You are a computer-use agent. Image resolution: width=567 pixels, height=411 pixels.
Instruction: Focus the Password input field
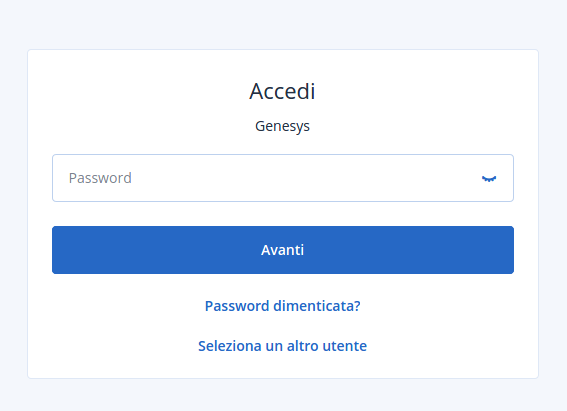click(283, 178)
